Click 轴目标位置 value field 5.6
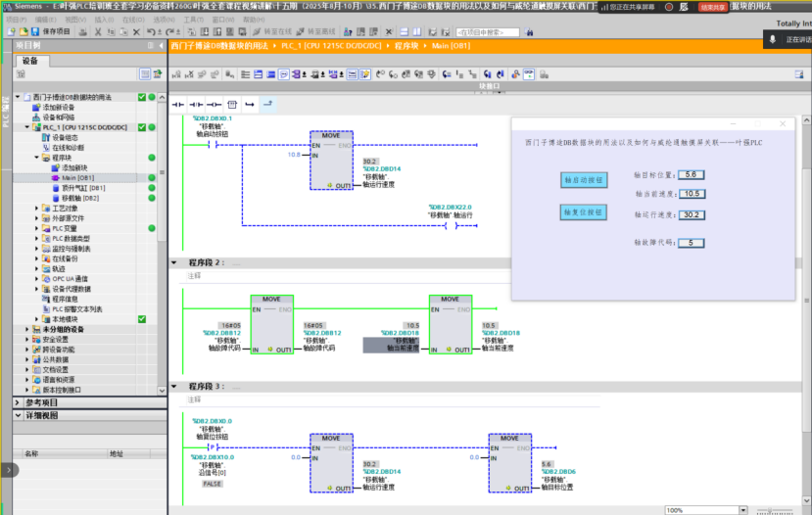The image size is (812, 515). [x=691, y=175]
